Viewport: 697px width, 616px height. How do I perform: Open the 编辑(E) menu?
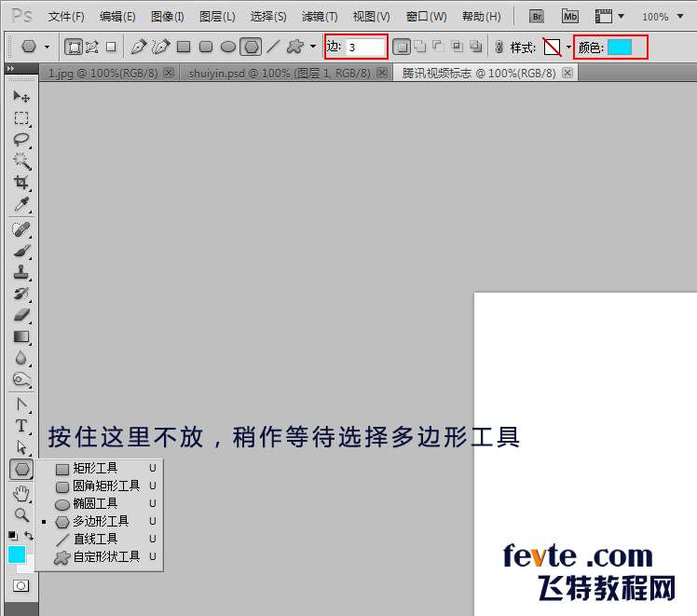coord(117,17)
